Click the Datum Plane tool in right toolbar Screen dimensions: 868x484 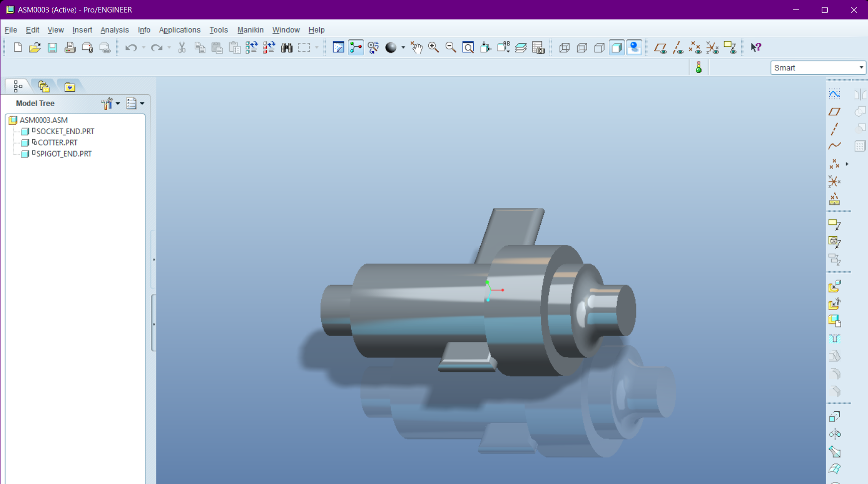(x=834, y=111)
